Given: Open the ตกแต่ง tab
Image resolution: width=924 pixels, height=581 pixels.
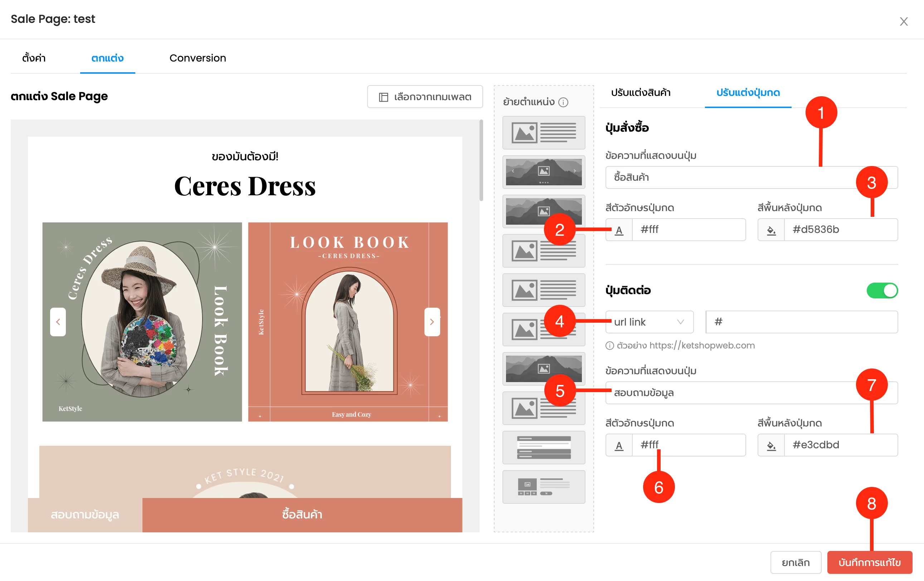Looking at the screenshot, I should pos(107,58).
